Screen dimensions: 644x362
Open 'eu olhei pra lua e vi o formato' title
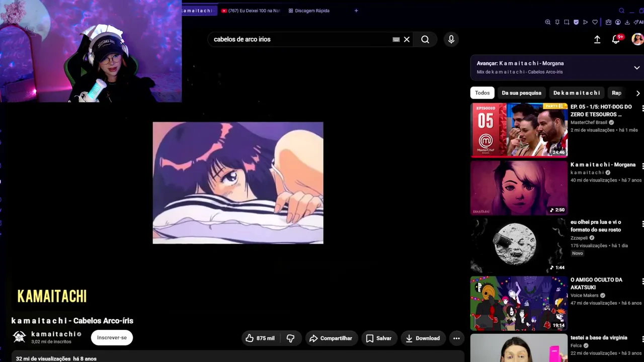pyautogui.click(x=596, y=226)
